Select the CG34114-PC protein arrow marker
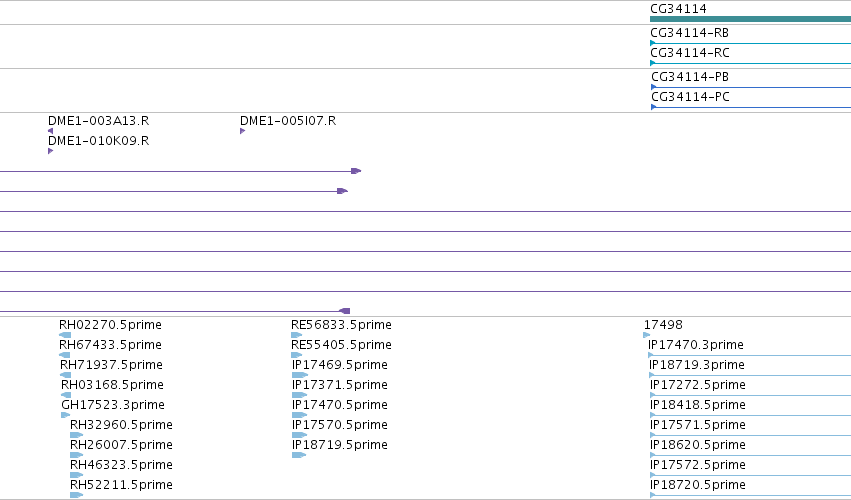The image size is (851, 500). [653, 107]
